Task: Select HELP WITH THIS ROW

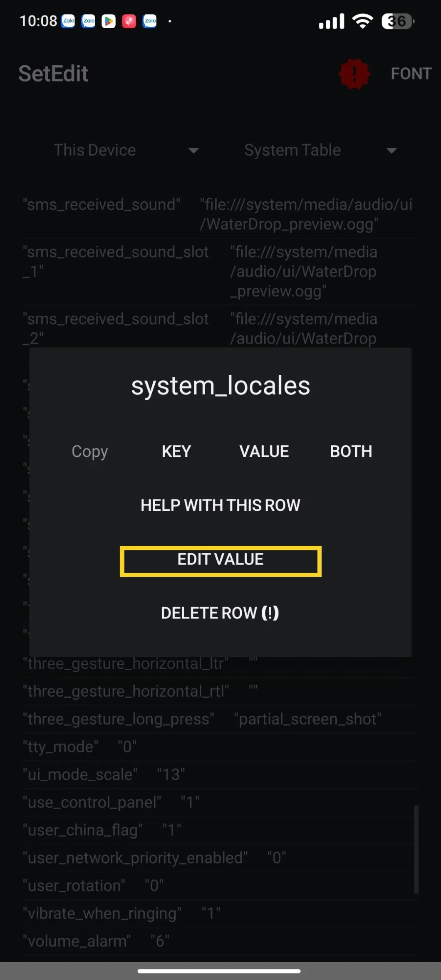Action: point(220,505)
